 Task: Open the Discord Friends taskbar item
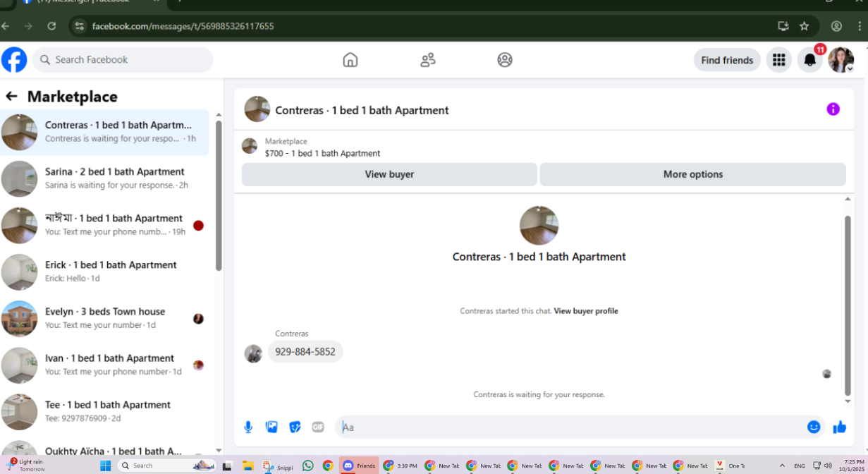pyautogui.click(x=360, y=466)
